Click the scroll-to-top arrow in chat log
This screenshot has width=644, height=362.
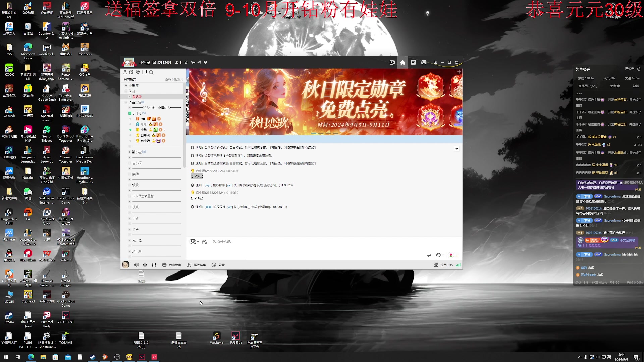point(457,149)
